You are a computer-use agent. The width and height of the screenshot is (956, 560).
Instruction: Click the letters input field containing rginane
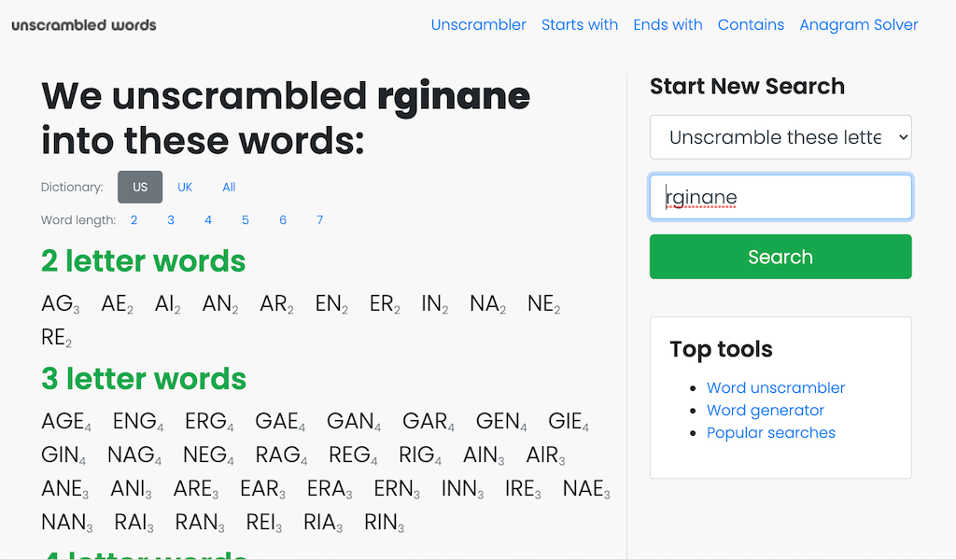pos(780,197)
